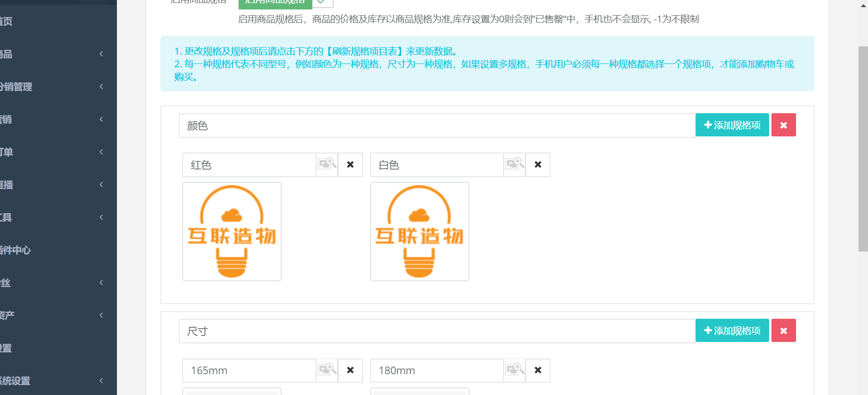Edit the 白色 option text field
The width and height of the screenshot is (868, 395).
[437, 165]
